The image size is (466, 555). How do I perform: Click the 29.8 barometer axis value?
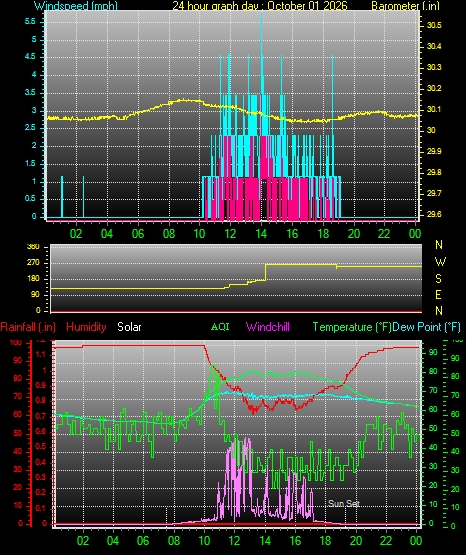click(x=434, y=172)
